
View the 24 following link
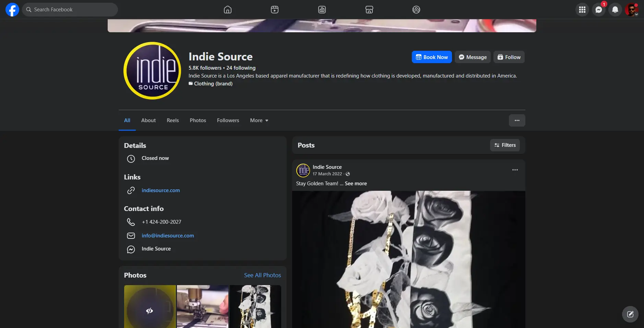[x=241, y=68]
